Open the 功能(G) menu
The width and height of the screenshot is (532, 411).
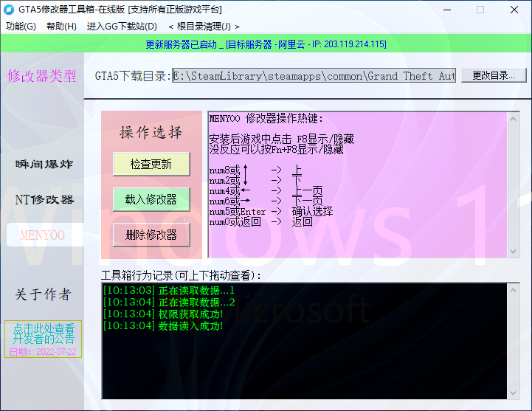click(21, 27)
